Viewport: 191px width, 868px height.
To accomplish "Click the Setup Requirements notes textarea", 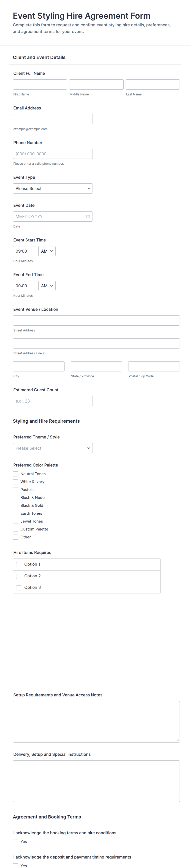I will click(96, 722).
